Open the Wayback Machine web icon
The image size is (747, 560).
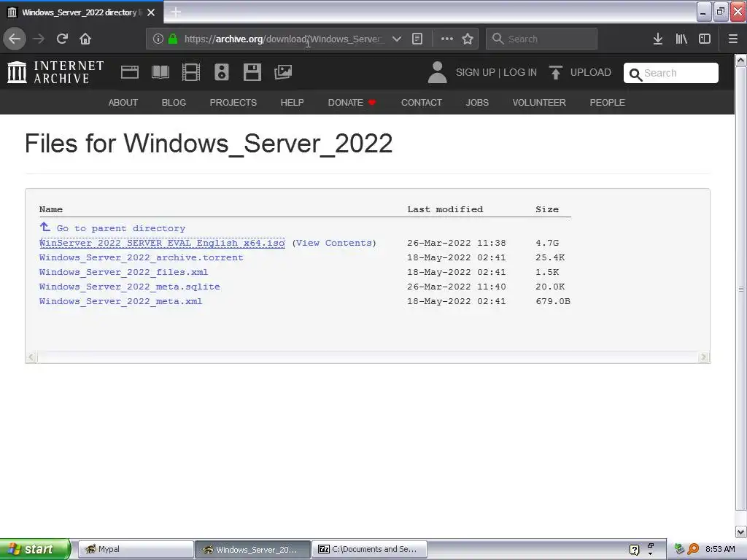pos(130,72)
